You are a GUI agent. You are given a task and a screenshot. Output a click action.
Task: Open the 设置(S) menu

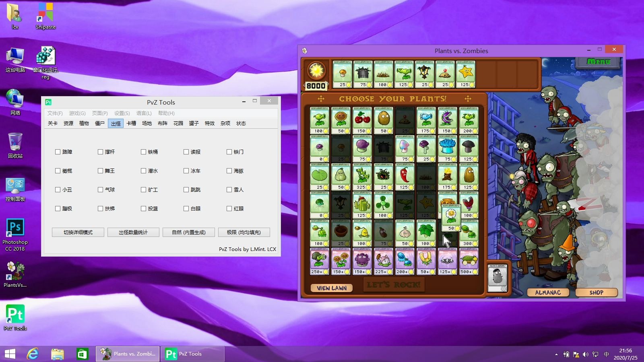[122, 113]
